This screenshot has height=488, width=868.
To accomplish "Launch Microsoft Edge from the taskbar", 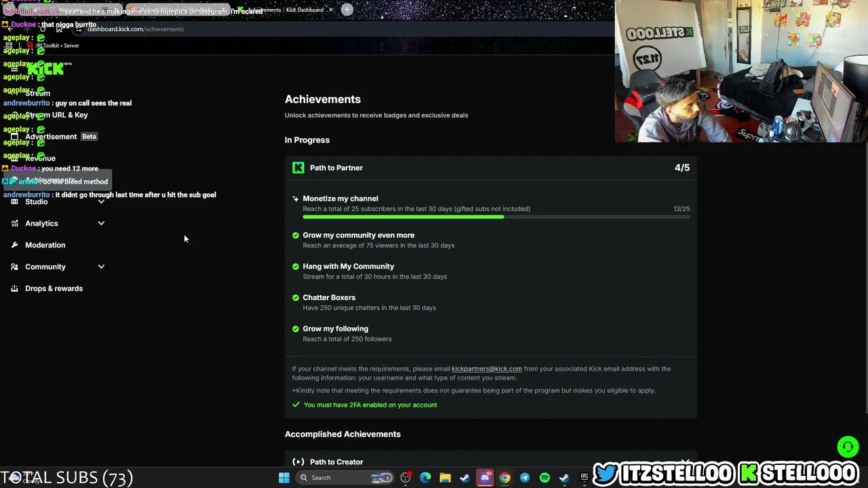I will 425,478.
